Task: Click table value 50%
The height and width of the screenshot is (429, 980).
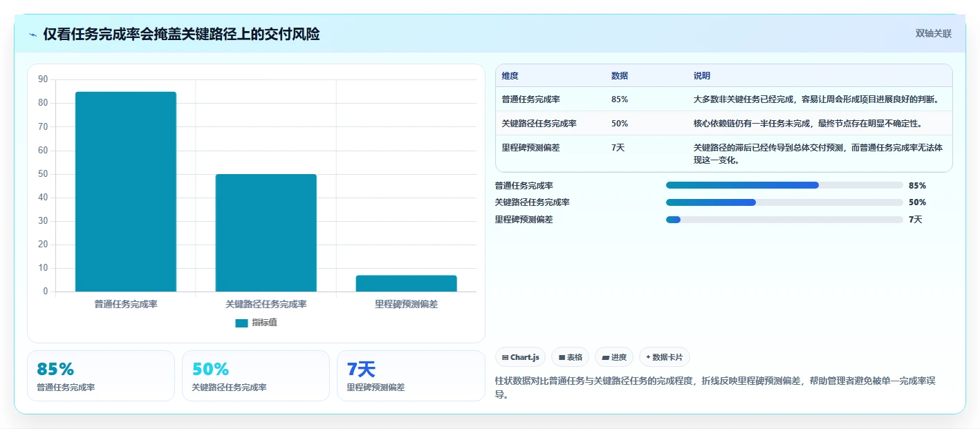Action: tap(620, 124)
